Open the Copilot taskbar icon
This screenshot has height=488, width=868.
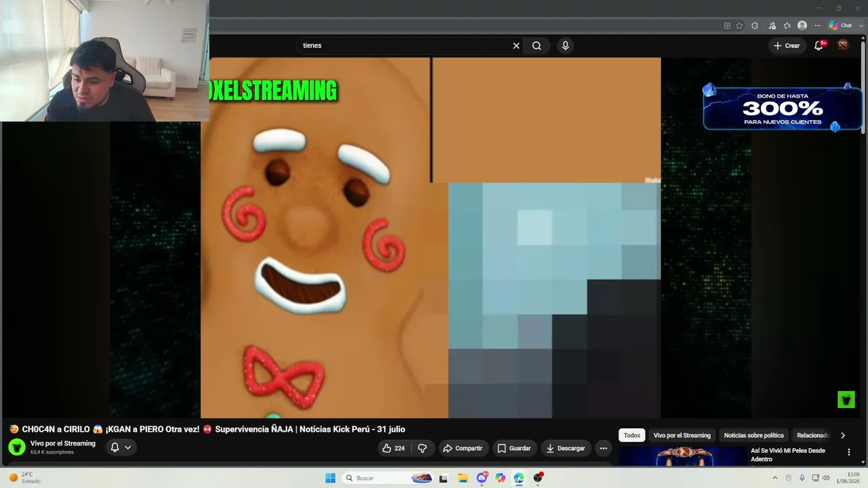[500, 478]
